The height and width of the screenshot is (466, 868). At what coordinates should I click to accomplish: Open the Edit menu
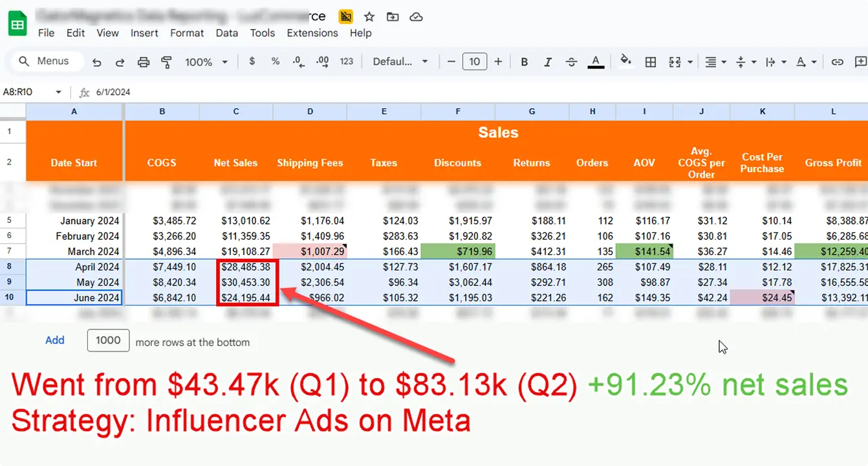[76, 33]
